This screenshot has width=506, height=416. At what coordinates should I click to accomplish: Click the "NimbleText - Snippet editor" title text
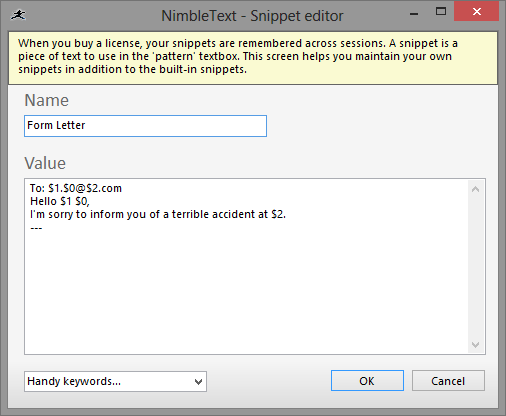click(252, 16)
